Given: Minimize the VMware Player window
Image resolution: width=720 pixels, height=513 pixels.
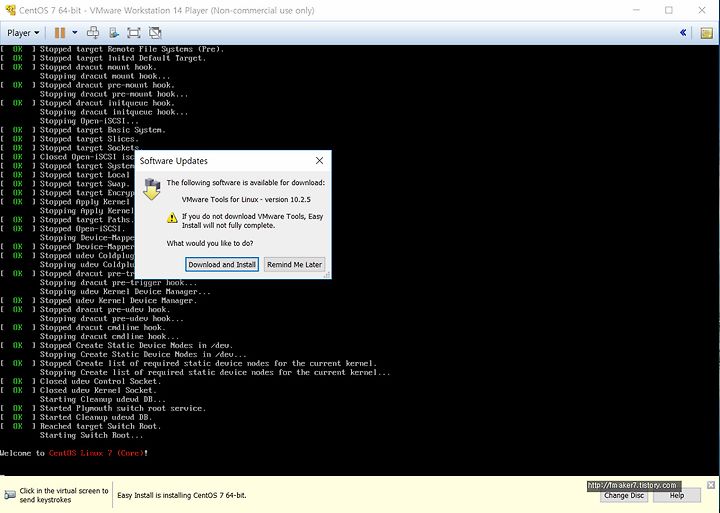Looking at the screenshot, I should pos(636,10).
